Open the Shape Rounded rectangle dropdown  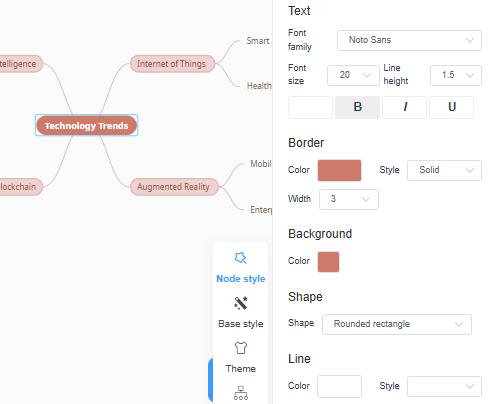pyautogui.click(x=397, y=324)
